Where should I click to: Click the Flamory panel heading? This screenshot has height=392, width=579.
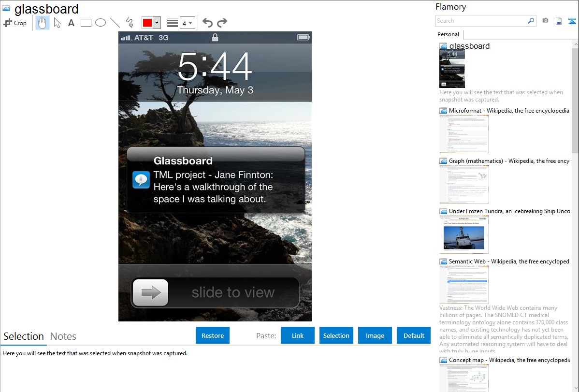(451, 7)
